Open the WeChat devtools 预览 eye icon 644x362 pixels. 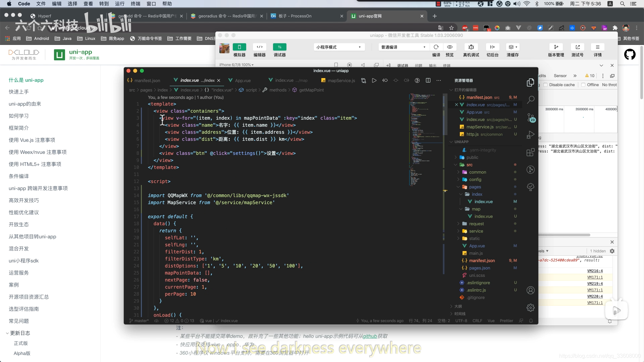450,47
